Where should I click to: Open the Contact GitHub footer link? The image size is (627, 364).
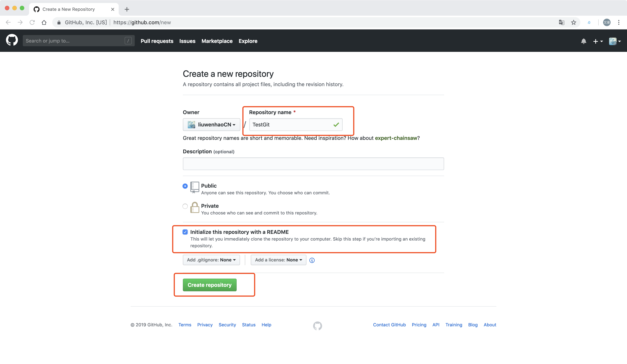click(x=389, y=325)
